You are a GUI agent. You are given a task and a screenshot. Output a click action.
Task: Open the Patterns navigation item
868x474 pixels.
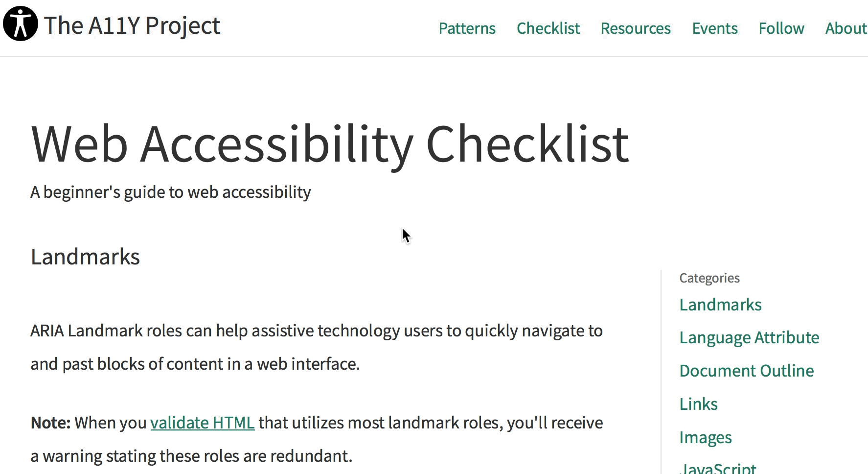pyautogui.click(x=467, y=28)
